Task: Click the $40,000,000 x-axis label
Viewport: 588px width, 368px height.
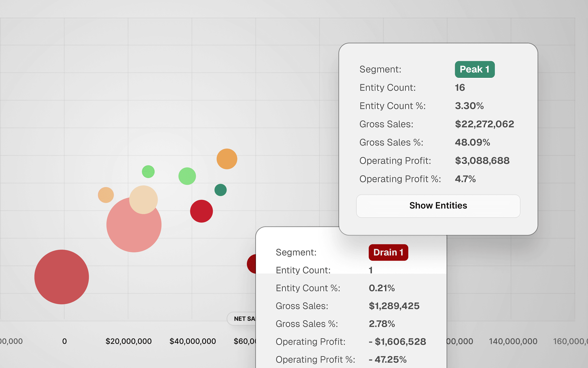Action: (193, 341)
